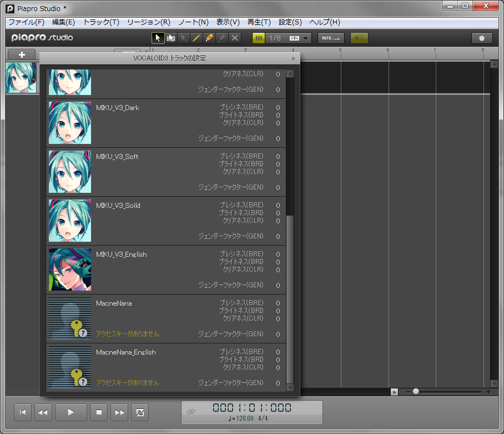Start playback with the play button

pos(70,412)
